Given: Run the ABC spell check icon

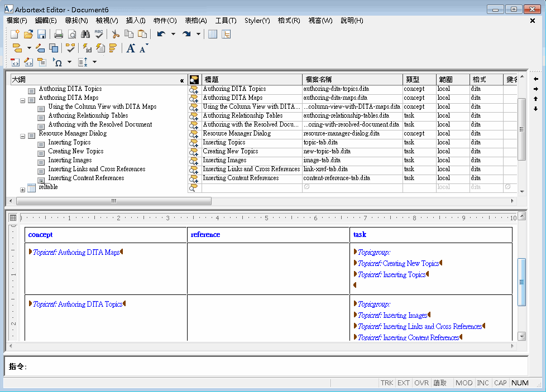Looking at the screenshot, I should click(x=99, y=34).
